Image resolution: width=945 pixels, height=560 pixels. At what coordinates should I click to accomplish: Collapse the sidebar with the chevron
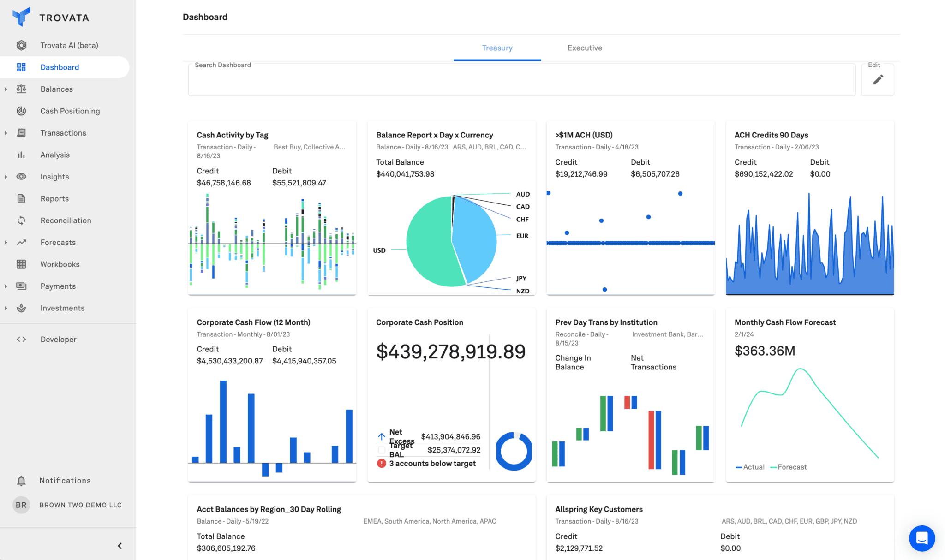[x=120, y=546]
